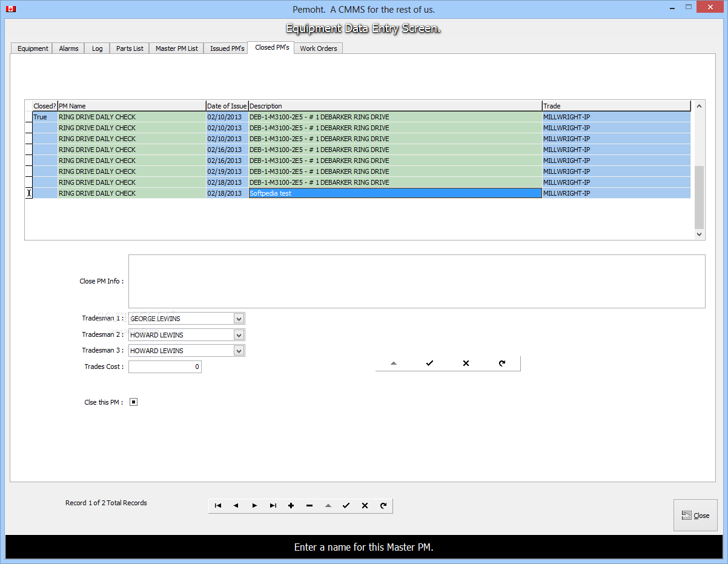Switch to the Equipment tab
Screen dimensions: 728x564
click(x=33, y=48)
